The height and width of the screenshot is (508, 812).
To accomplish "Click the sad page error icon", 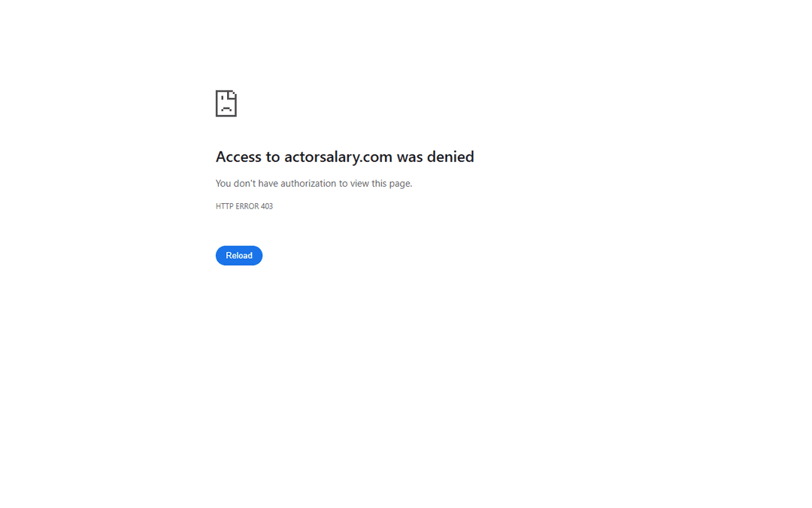I will [x=226, y=103].
